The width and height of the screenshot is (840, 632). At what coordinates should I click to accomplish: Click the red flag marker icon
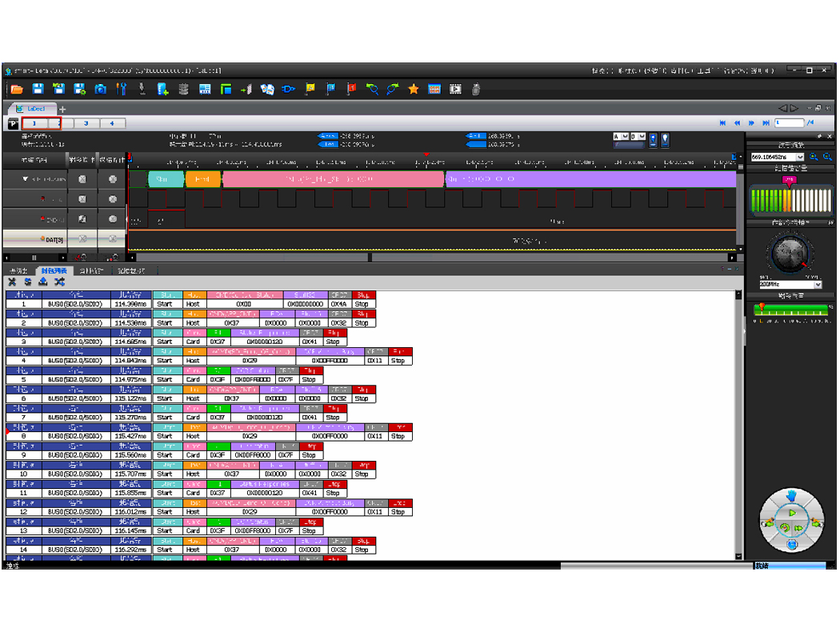(351, 89)
